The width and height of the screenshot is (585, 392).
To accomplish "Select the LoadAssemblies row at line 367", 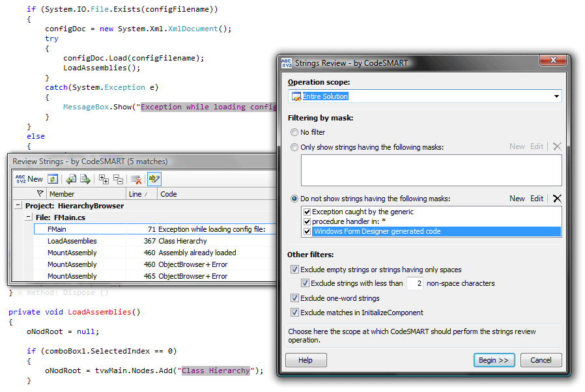I will (x=155, y=241).
